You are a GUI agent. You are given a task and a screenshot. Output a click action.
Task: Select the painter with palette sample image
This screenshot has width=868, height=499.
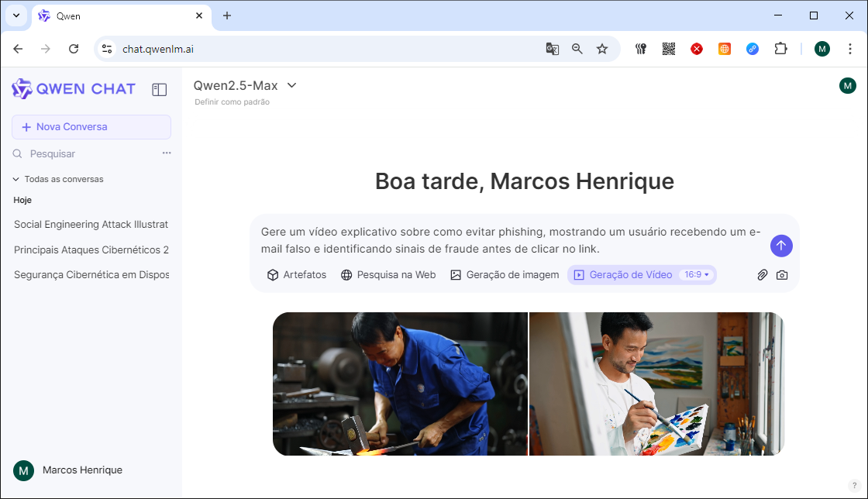click(657, 384)
